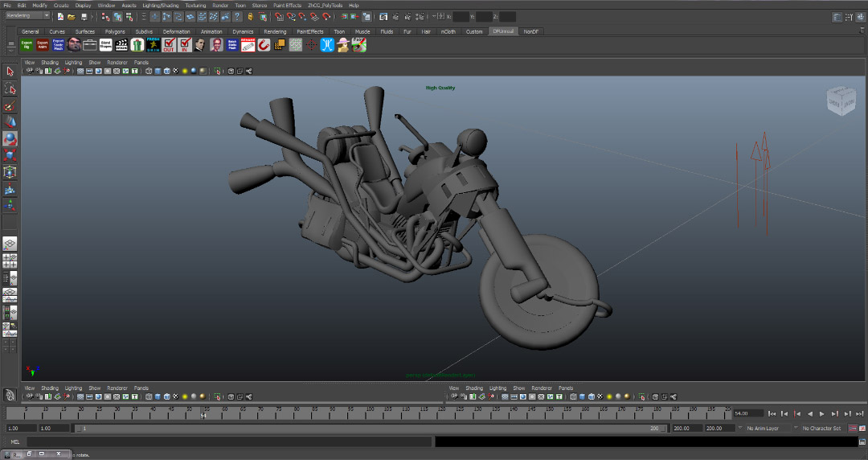Toggle snap to grids icon
The image size is (868, 460).
click(278, 16)
